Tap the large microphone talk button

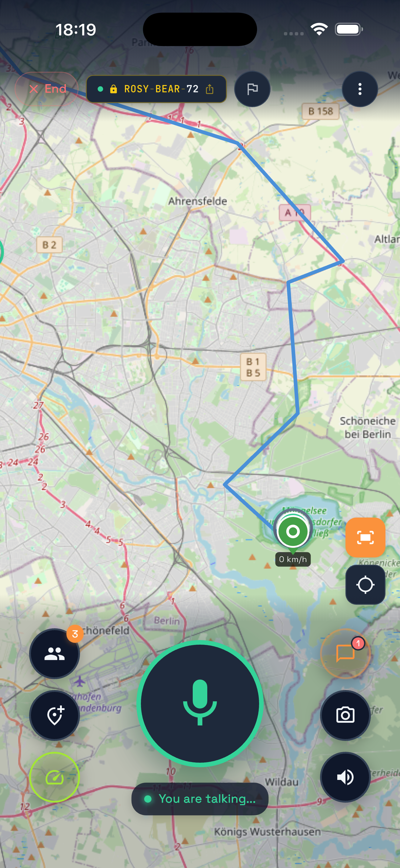(200, 704)
